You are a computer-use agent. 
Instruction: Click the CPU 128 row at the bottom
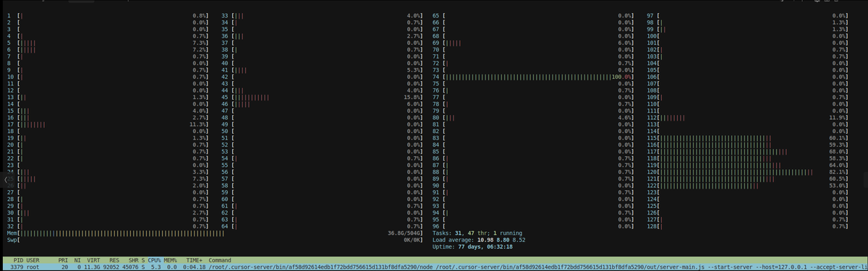click(747, 226)
